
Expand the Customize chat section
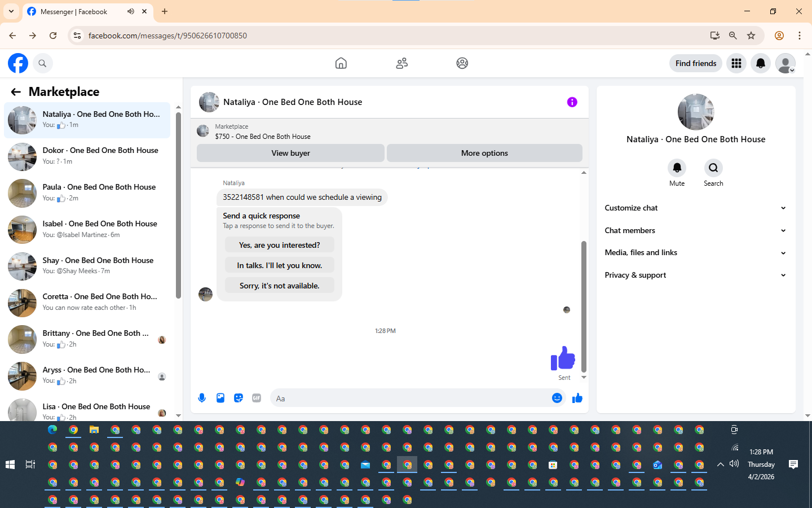[x=695, y=208]
